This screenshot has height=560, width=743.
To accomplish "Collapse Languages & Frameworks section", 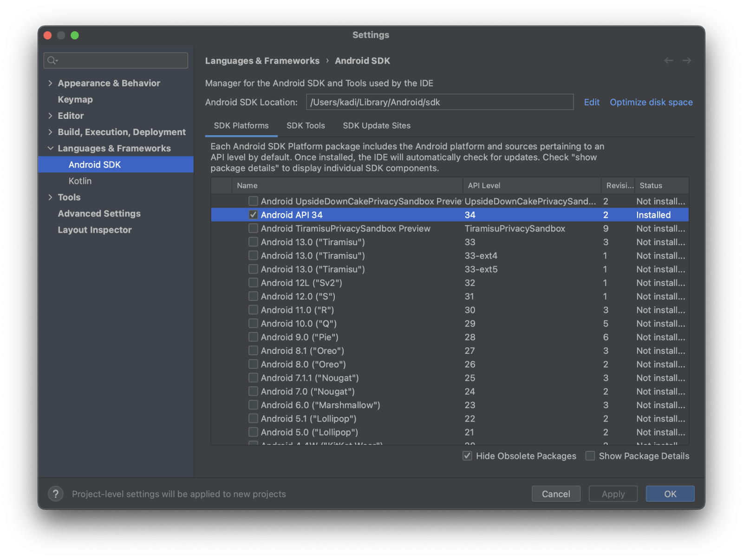I will point(50,149).
